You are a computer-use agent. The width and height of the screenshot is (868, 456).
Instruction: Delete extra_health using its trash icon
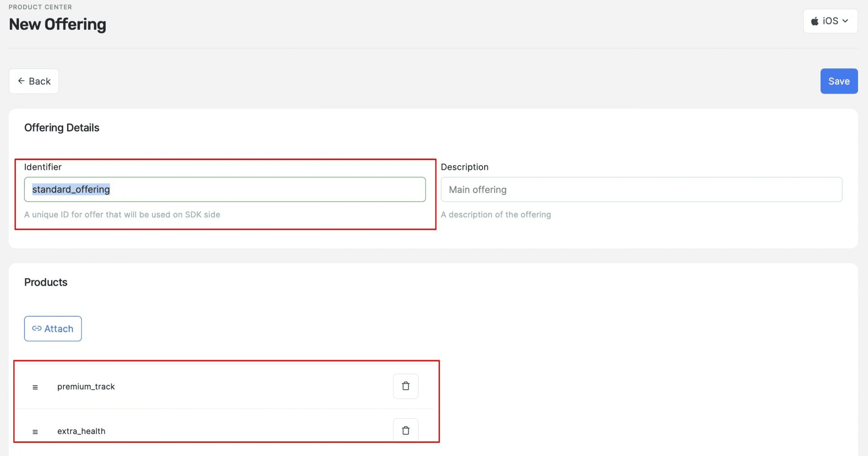tap(406, 430)
